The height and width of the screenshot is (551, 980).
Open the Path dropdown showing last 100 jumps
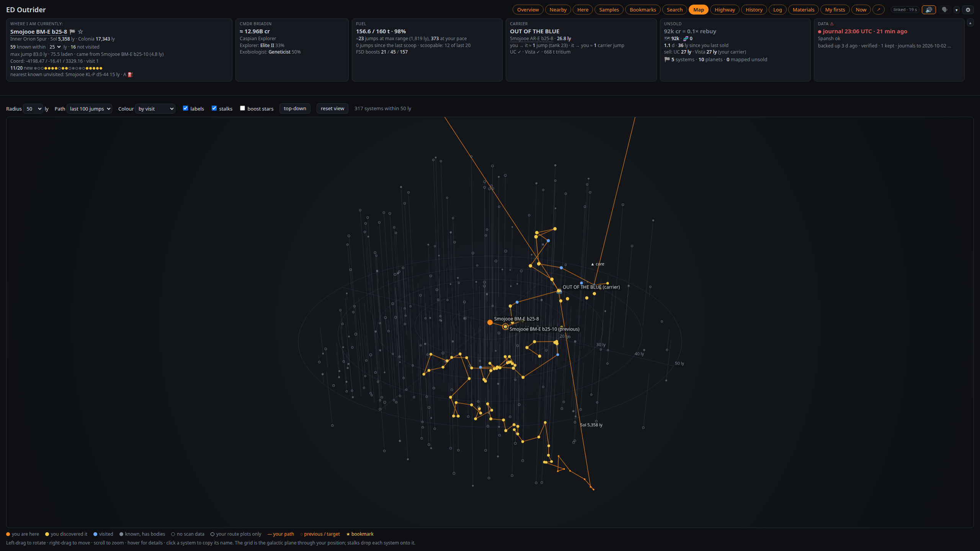coord(89,109)
